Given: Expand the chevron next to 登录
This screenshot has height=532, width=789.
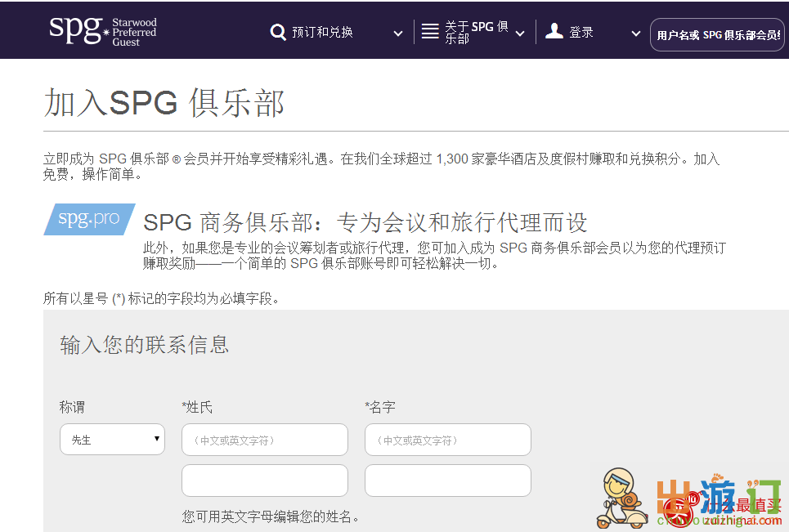Looking at the screenshot, I should [636, 34].
